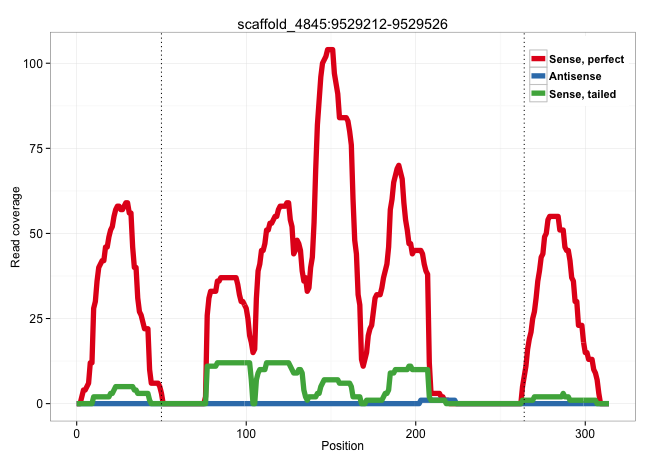Select the 'Sense, tailed' legend label
The width and height of the screenshot is (650, 460).
click(582, 93)
